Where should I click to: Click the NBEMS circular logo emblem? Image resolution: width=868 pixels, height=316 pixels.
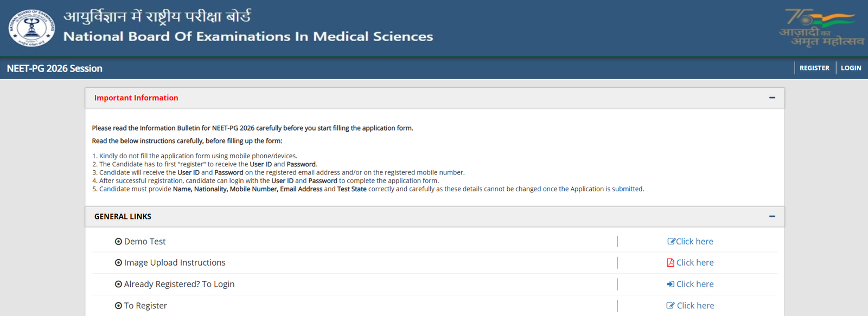pos(31,28)
